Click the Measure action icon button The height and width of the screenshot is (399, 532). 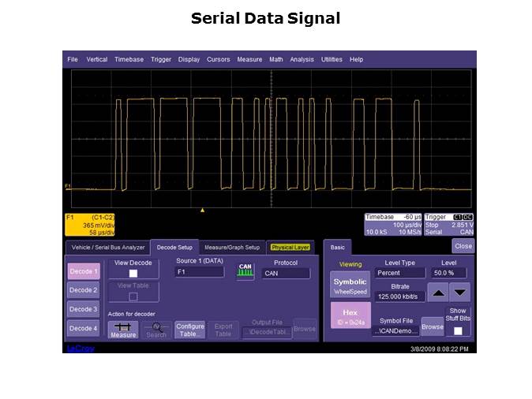tap(122, 330)
